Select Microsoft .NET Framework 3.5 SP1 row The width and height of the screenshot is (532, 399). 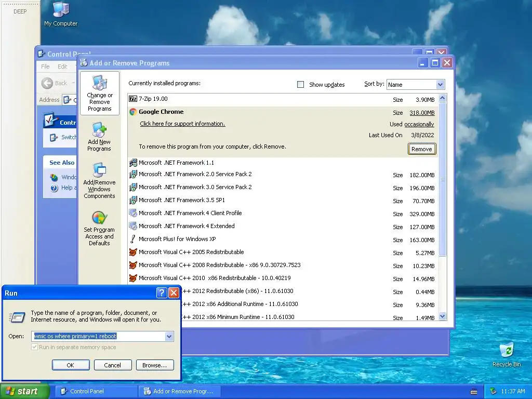click(282, 201)
